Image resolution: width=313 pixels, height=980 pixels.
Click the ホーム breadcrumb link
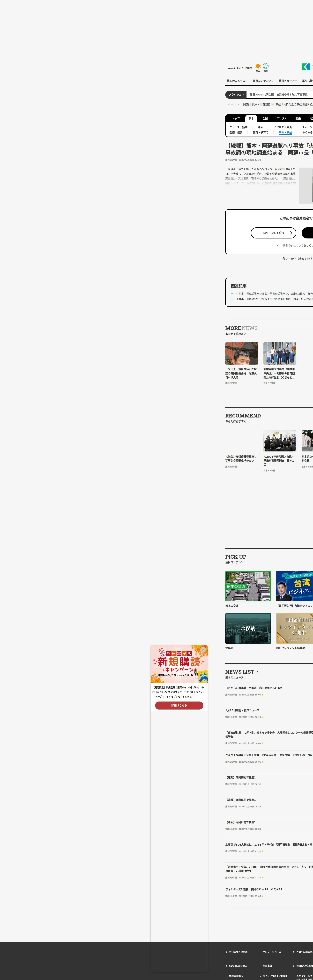point(231,104)
